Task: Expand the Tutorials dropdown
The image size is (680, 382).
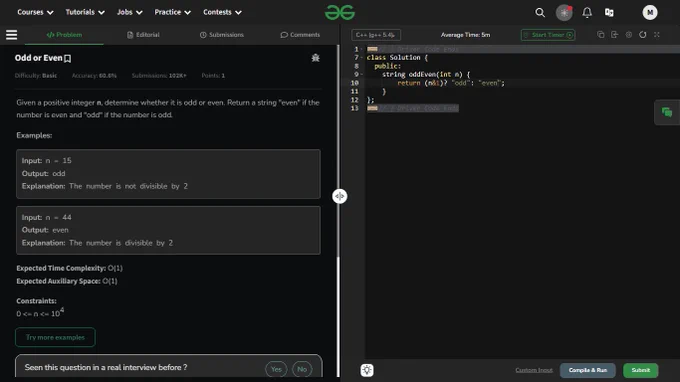Action: (x=85, y=12)
